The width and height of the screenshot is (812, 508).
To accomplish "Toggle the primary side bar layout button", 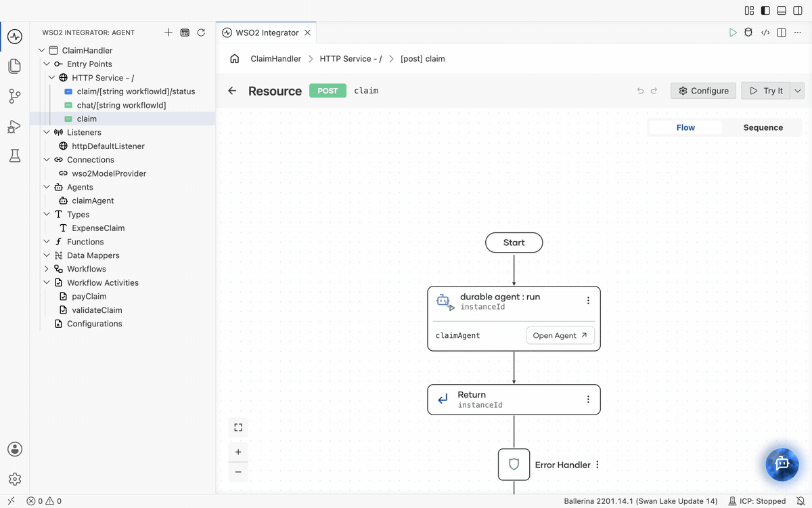I will pos(765,11).
